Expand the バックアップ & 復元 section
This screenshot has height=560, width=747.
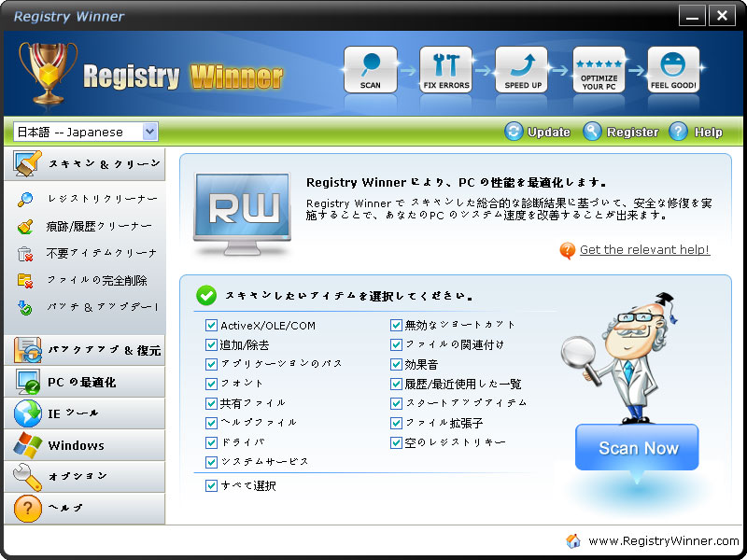click(x=85, y=351)
